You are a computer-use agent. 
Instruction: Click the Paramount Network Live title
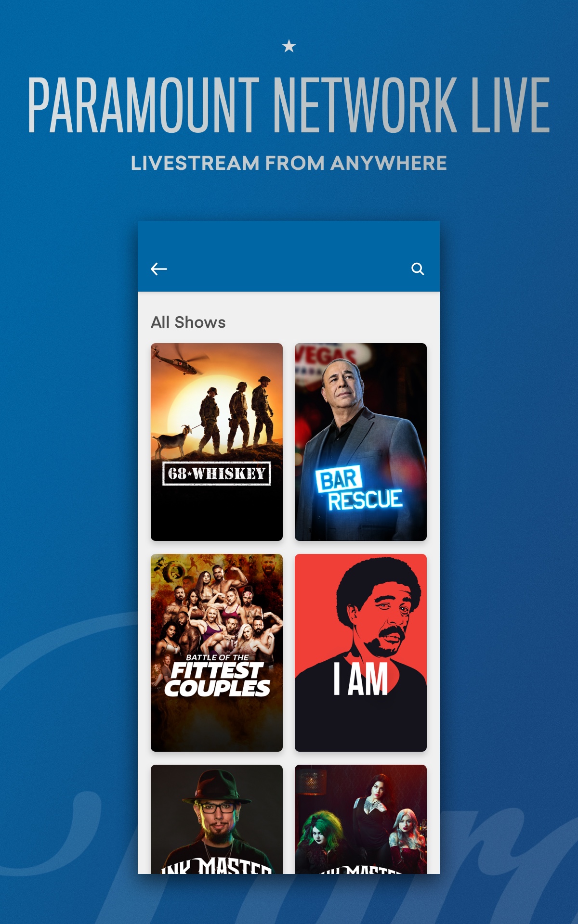(x=289, y=105)
